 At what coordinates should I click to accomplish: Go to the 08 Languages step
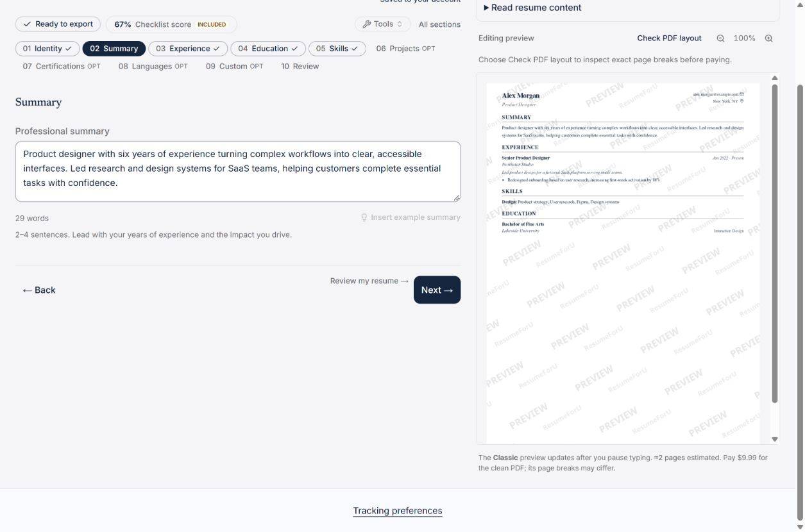click(x=153, y=67)
